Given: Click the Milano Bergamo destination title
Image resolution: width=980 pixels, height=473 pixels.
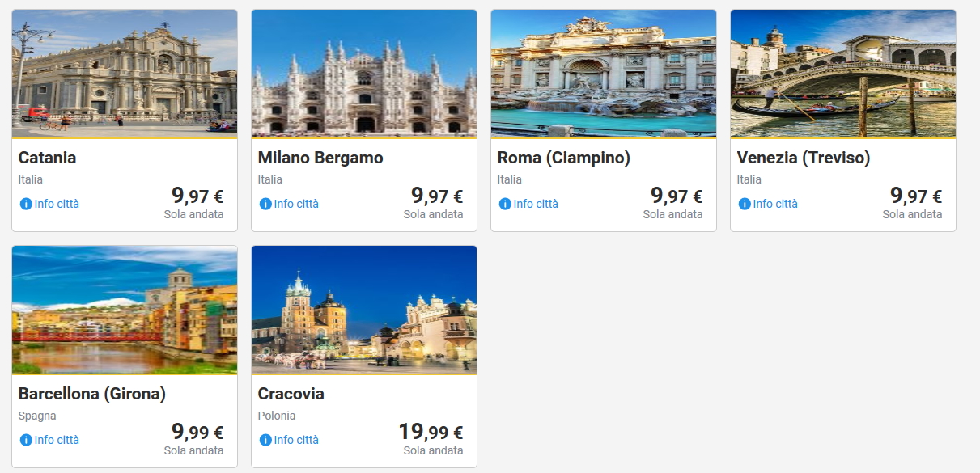Looking at the screenshot, I should click(x=320, y=158).
